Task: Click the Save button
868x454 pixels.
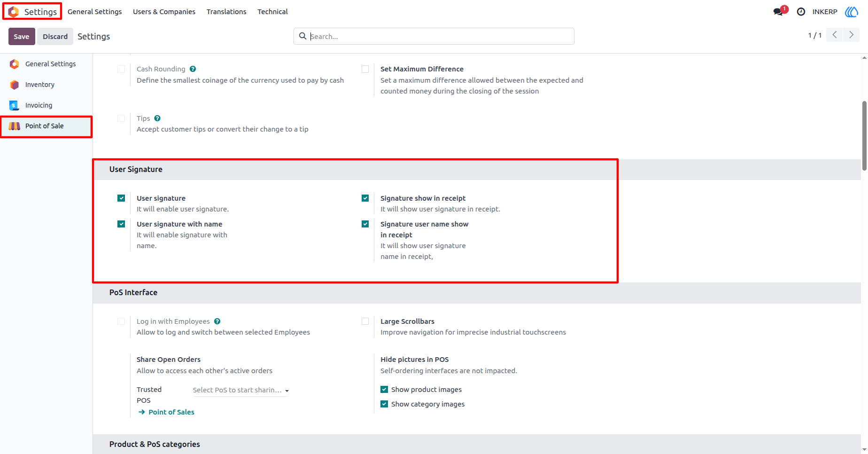Action: pyautogui.click(x=22, y=37)
